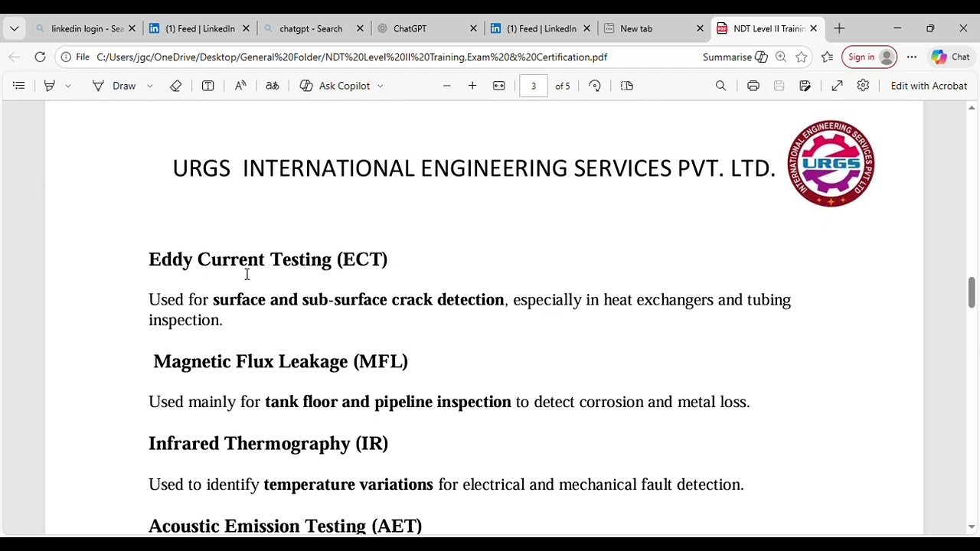Add this page to favorites star
Viewport: 980px width, 551px height.
coord(802,57)
